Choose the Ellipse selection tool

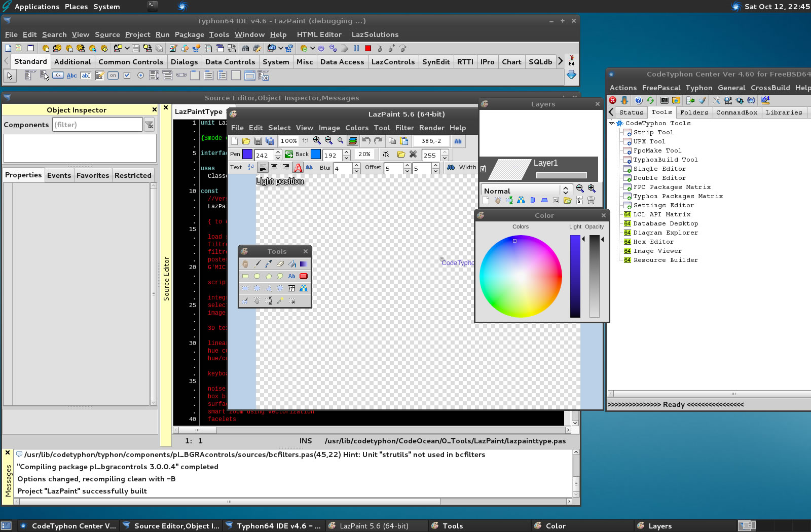click(257, 288)
